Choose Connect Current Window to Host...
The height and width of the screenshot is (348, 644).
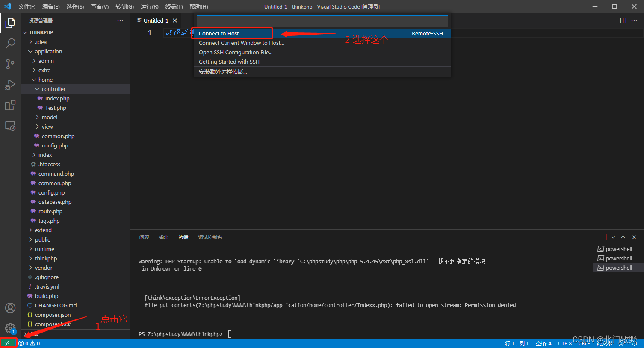pos(322,43)
